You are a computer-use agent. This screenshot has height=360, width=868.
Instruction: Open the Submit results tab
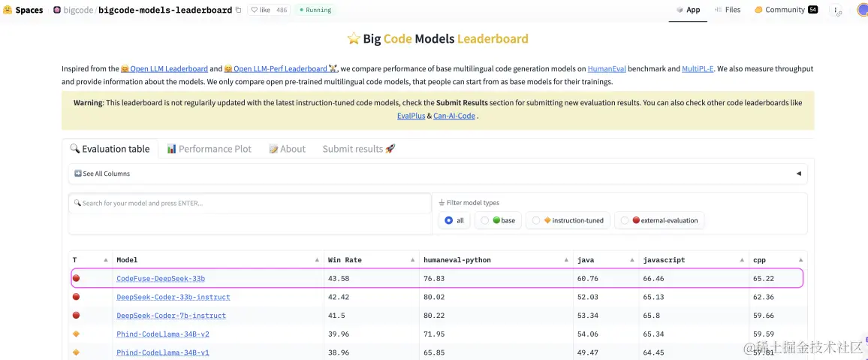point(358,149)
